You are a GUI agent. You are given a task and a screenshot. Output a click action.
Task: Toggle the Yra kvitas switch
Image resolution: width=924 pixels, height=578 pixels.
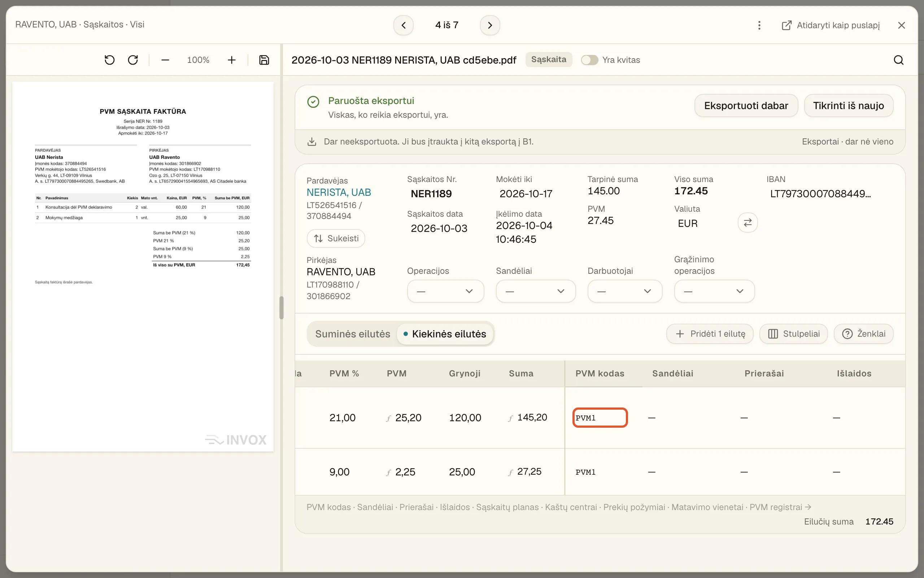589,60
